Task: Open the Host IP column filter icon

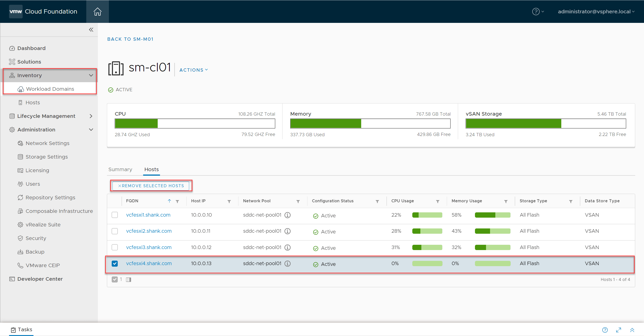Action: (x=229, y=201)
